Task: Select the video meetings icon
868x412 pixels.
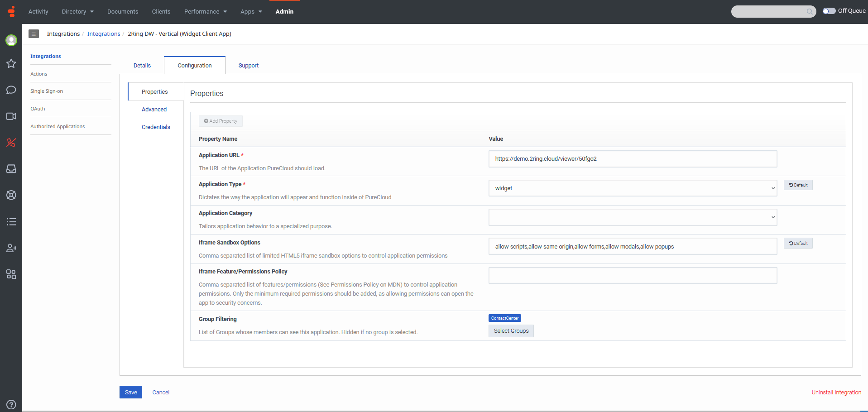Action: 11,116
